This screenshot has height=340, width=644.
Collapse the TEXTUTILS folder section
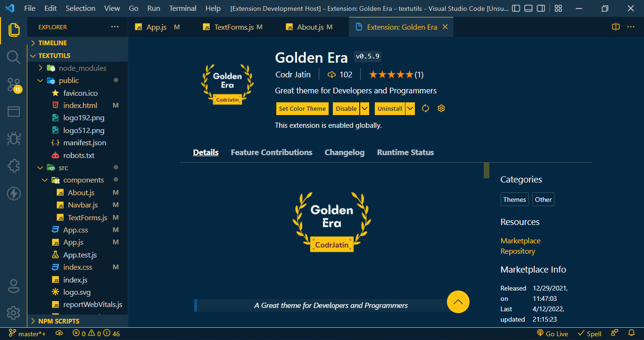pos(78,56)
